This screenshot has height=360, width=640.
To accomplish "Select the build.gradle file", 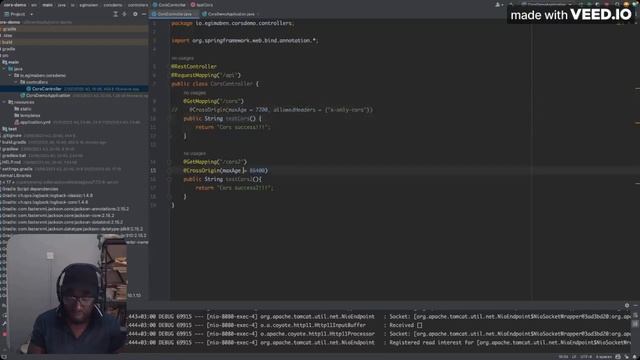I will (14, 142).
